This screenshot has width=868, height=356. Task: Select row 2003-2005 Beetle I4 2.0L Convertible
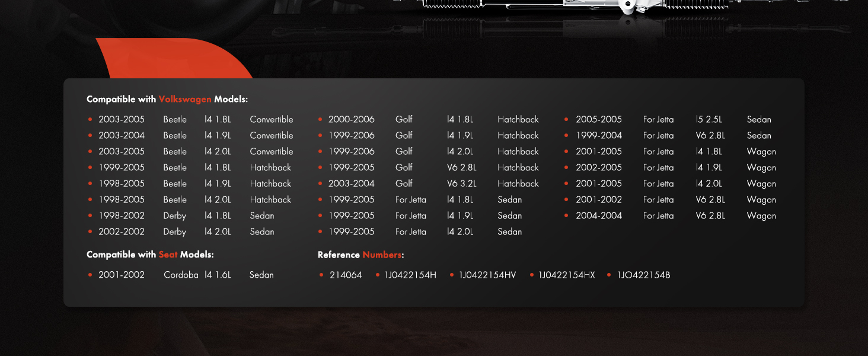click(x=190, y=151)
